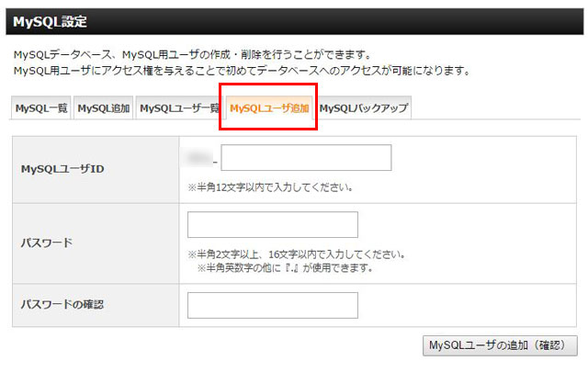The image size is (588, 384).
Task: Focus the パスワードの確認 input field
Action: coord(273,305)
